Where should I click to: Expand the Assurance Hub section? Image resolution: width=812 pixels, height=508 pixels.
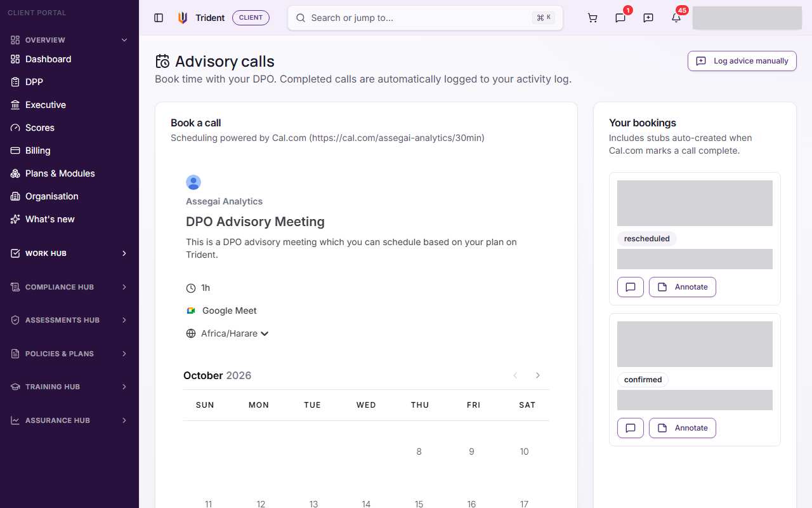coord(69,420)
